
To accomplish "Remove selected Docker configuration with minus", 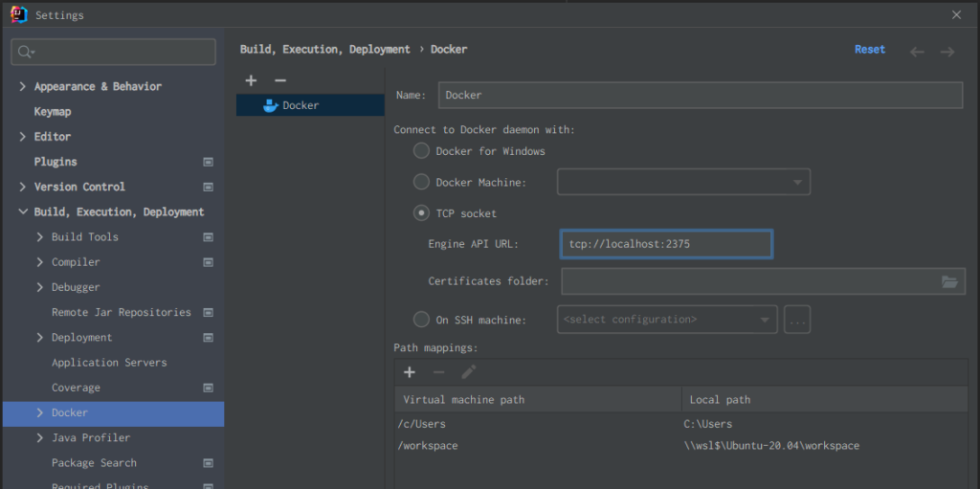I will click(x=280, y=80).
